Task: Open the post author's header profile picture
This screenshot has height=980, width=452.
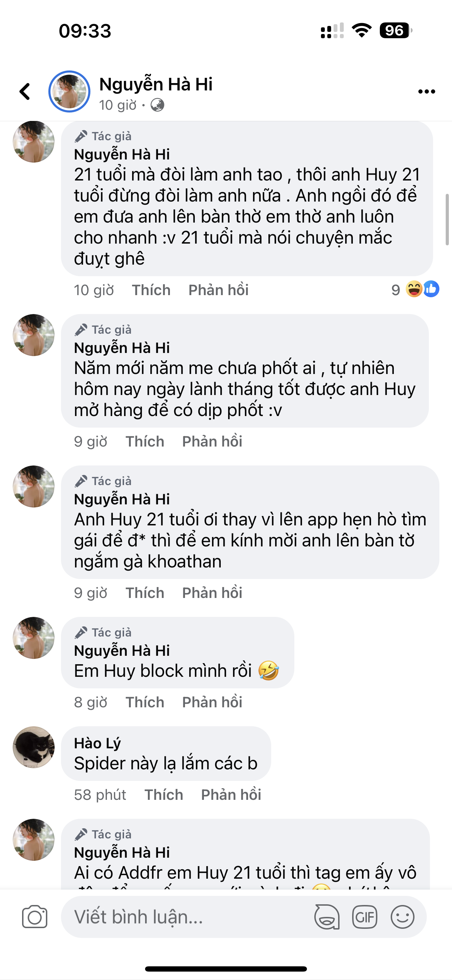Action: tap(69, 92)
